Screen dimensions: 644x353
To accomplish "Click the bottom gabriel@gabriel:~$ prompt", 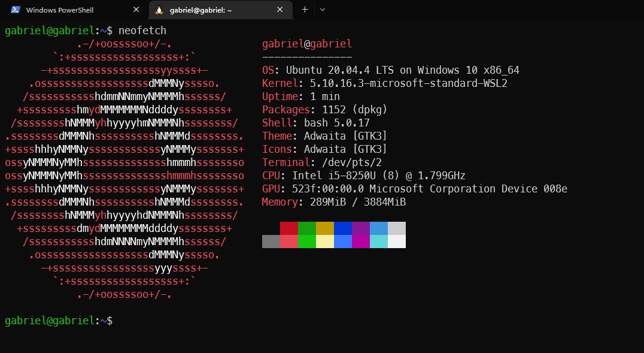I will 58,321.
